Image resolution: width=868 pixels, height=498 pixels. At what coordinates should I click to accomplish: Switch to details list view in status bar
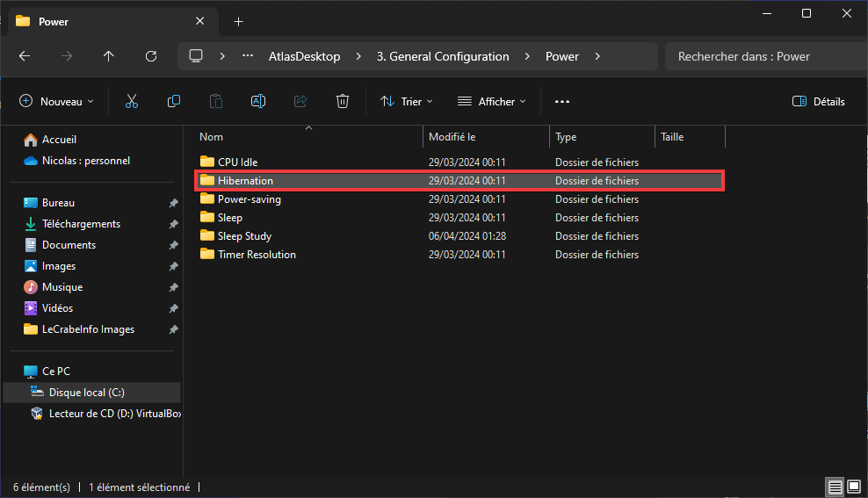point(835,487)
